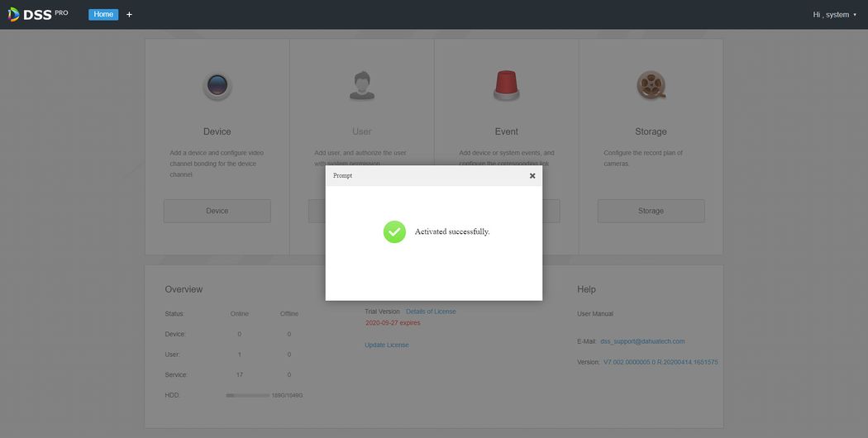Click the Storage card heading
868x438 pixels.
tap(651, 131)
